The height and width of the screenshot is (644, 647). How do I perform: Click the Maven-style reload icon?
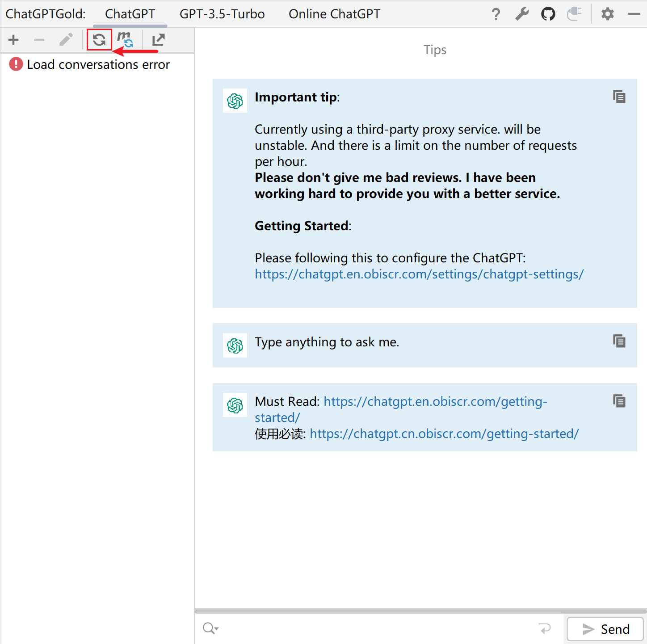coord(125,40)
